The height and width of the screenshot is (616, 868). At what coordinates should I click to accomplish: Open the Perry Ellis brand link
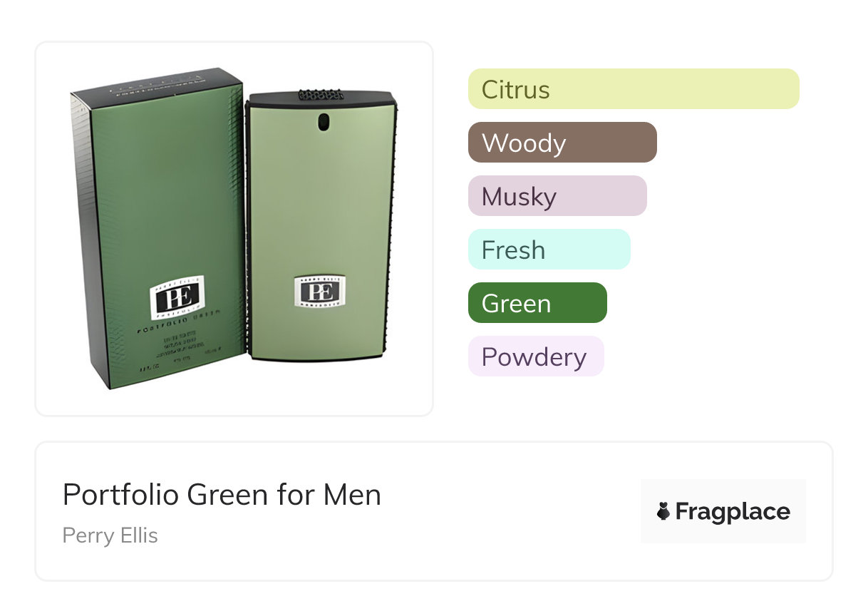[110, 535]
